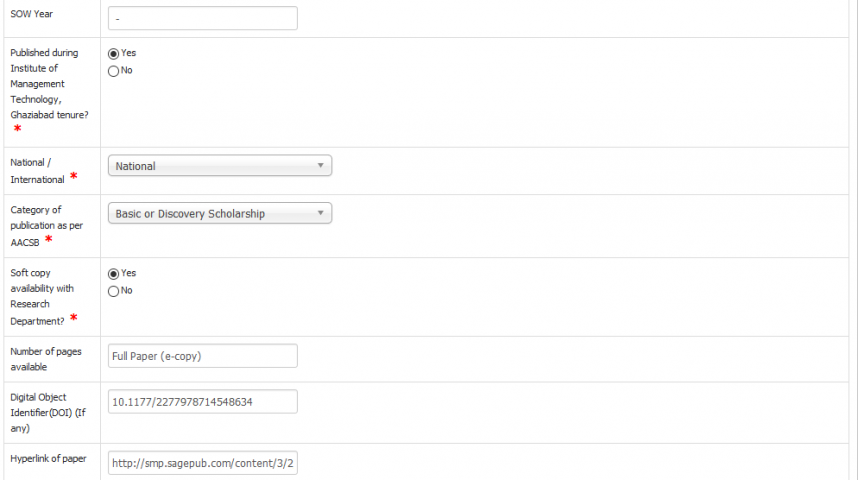Screen dimensions: 858x480
Task: Open the AACSB publication category dropdown
Action: (x=219, y=213)
